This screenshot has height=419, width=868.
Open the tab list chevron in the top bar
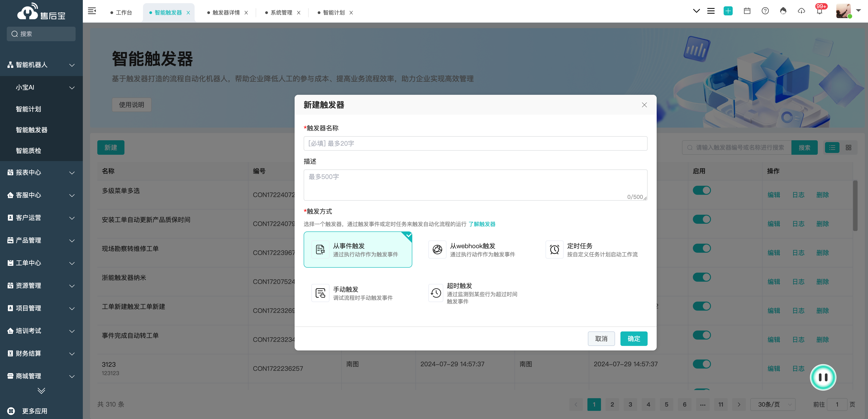point(696,11)
